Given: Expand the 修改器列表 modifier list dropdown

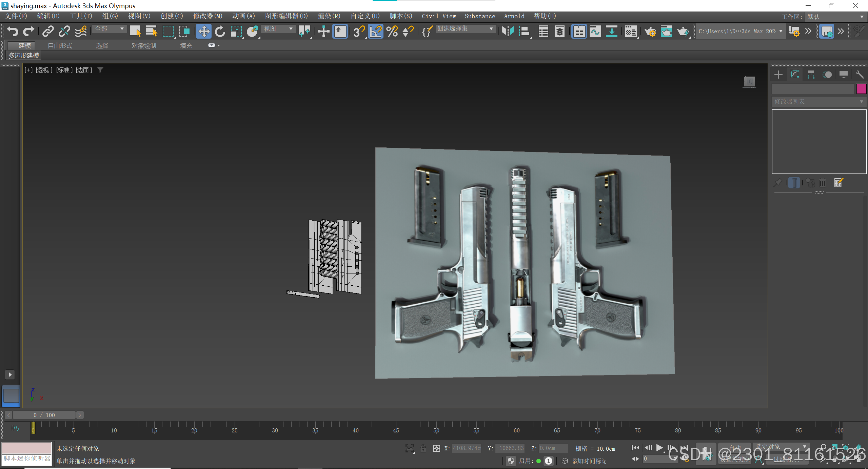Looking at the screenshot, I should [818, 102].
